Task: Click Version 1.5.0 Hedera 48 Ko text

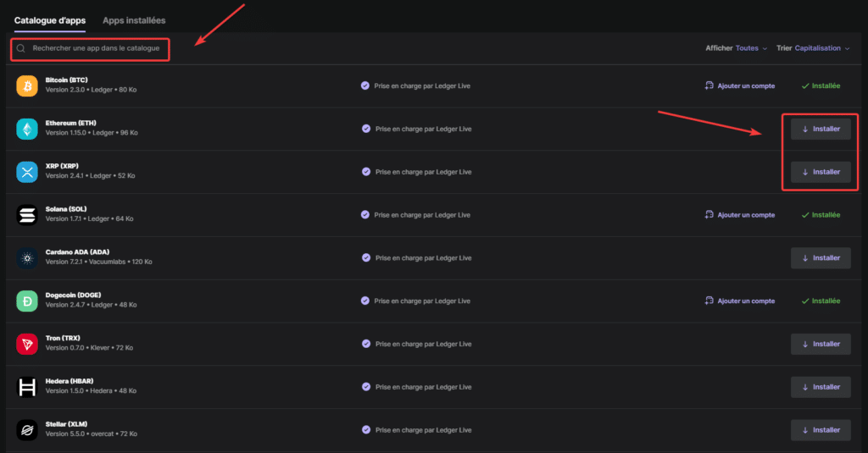Action: coord(91,390)
